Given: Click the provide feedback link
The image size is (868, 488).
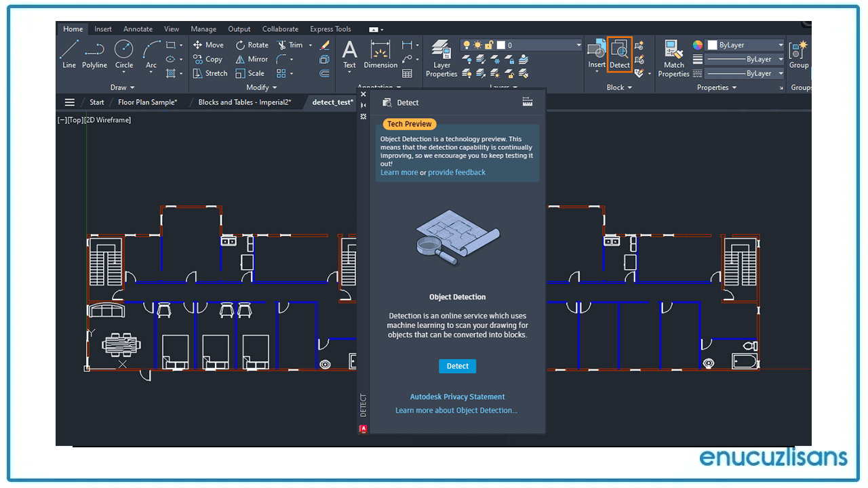Looking at the screenshot, I should 456,172.
